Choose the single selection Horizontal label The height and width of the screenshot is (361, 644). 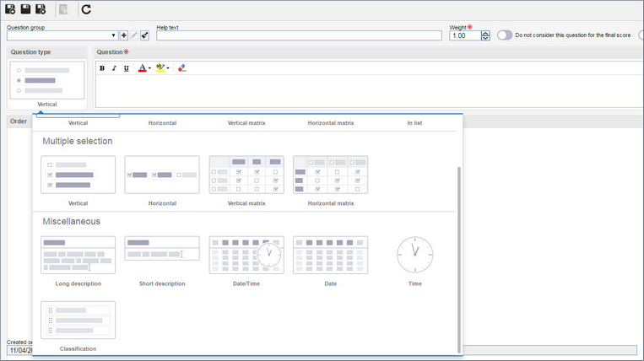point(162,123)
